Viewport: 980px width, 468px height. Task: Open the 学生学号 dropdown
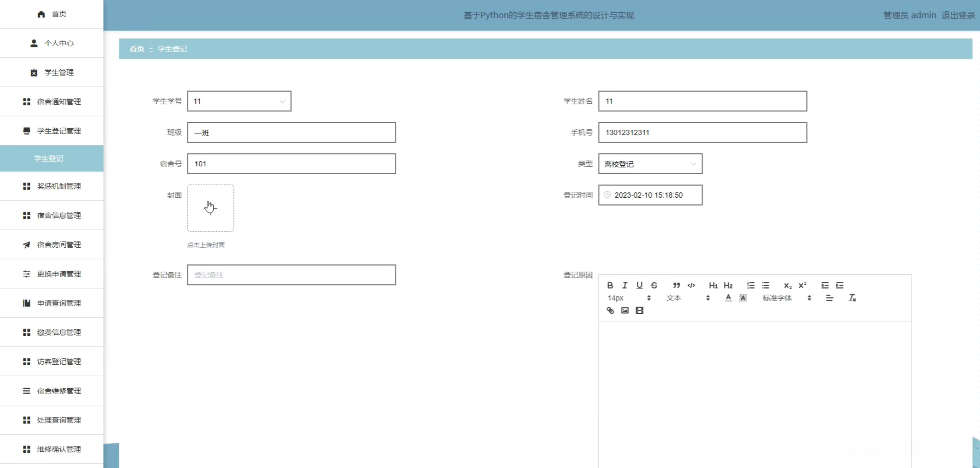click(239, 101)
